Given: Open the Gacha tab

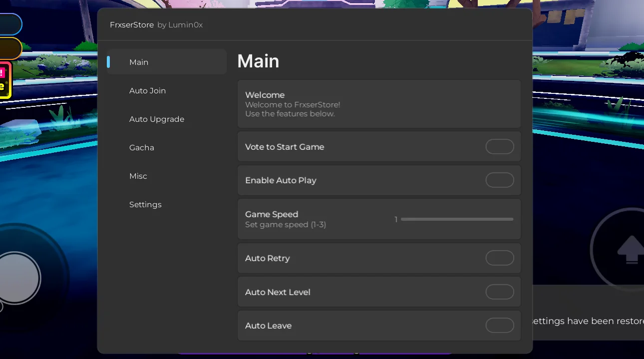Looking at the screenshot, I should coord(167,147).
